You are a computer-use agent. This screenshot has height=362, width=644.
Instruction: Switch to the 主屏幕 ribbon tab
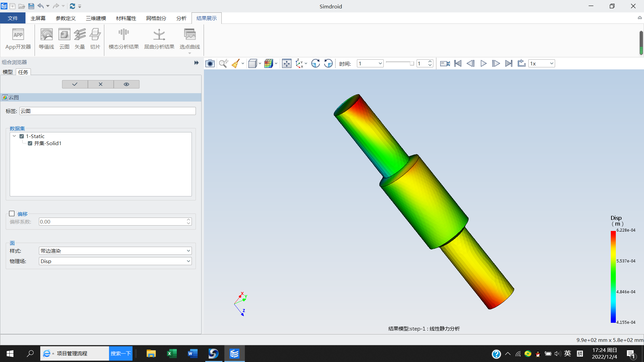pyautogui.click(x=38, y=18)
